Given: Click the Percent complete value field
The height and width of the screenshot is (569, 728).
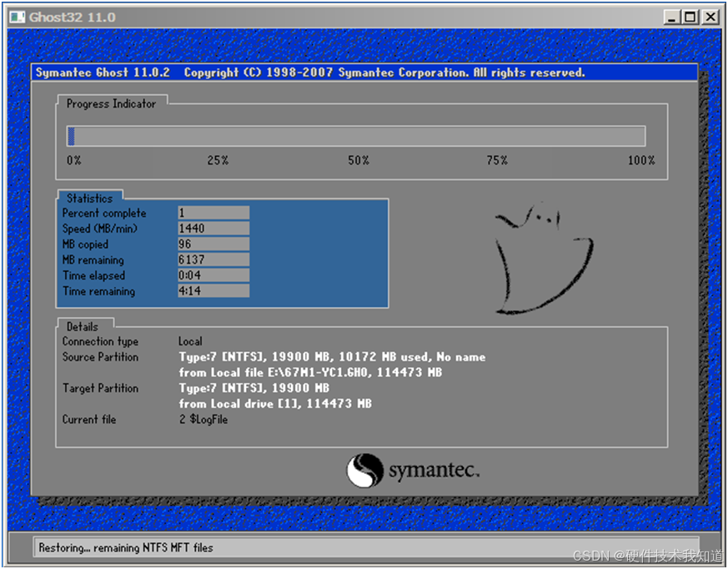Looking at the screenshot, I should click(x=213, y=213).
